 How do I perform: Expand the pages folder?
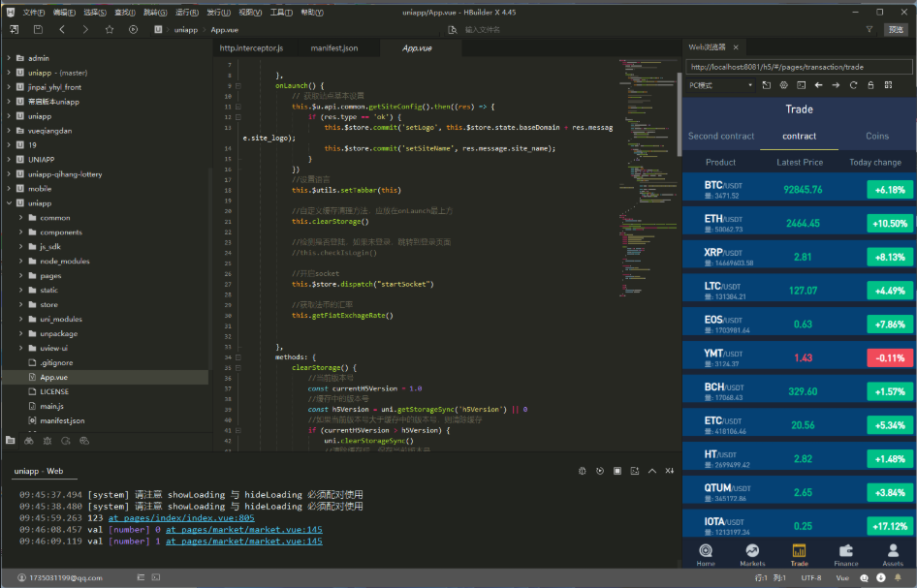(x=20, y=276)
